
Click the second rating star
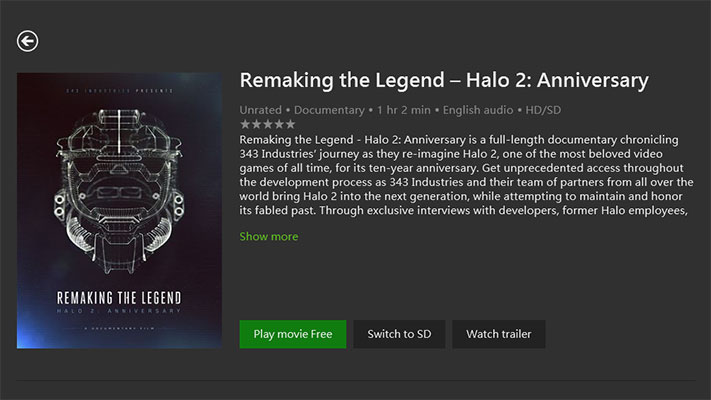256,124
